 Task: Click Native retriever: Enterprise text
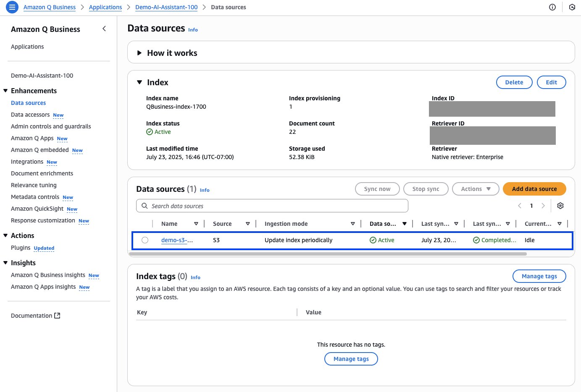[x=468, y=157]
